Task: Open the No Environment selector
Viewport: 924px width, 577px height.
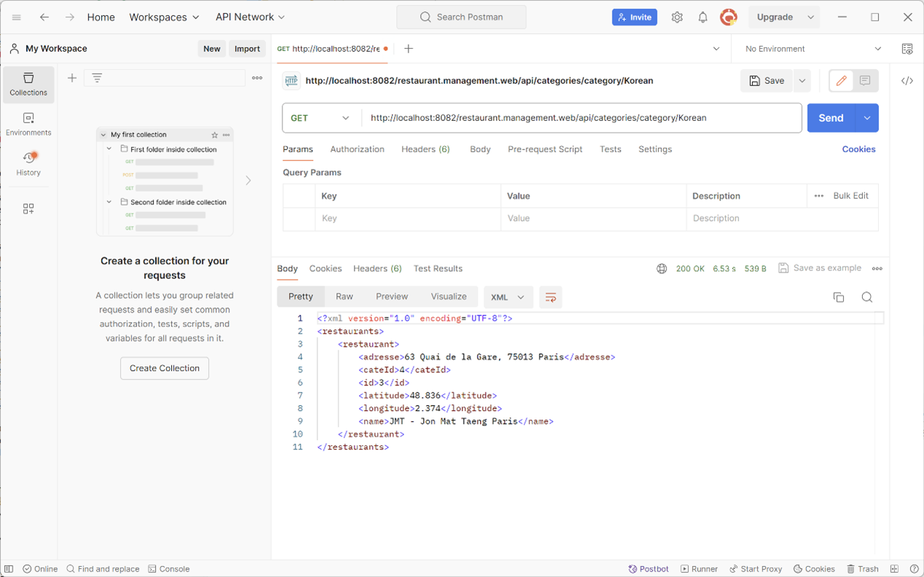Action: tap(813, 49)
